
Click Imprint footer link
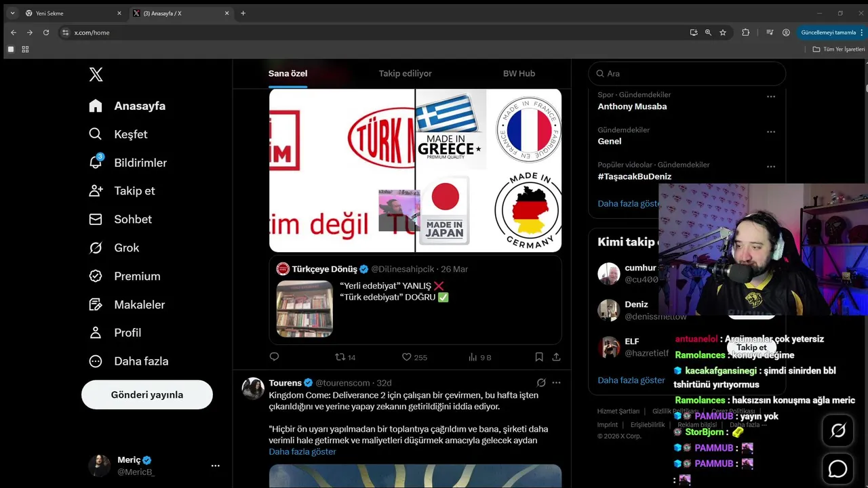point(608,425)
